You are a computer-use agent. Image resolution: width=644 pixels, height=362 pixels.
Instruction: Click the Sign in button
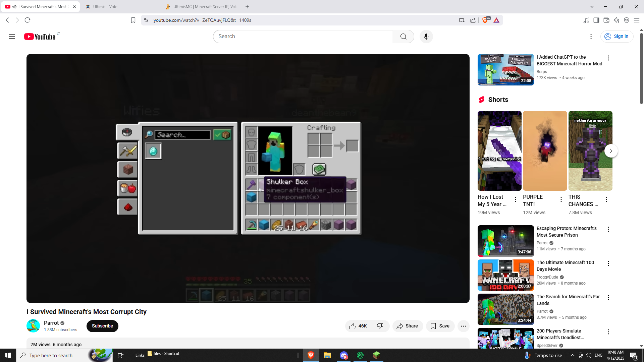[x=616, y=37]
